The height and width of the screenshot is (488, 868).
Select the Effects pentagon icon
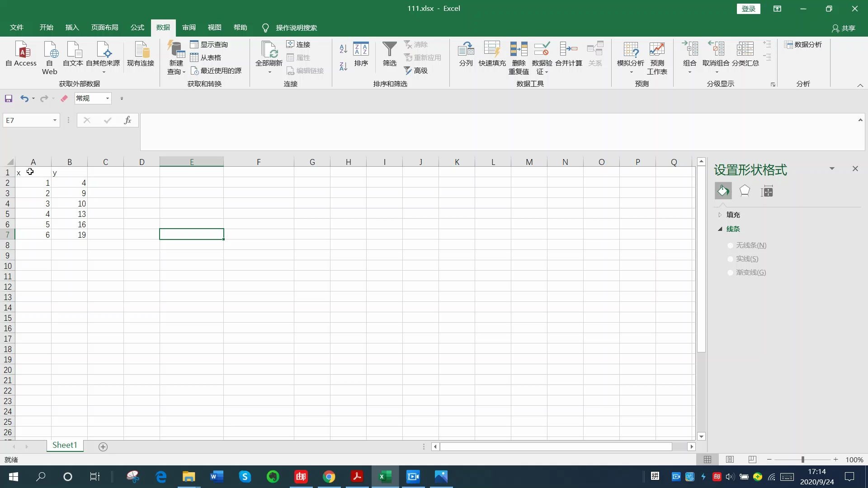point(745,191)
